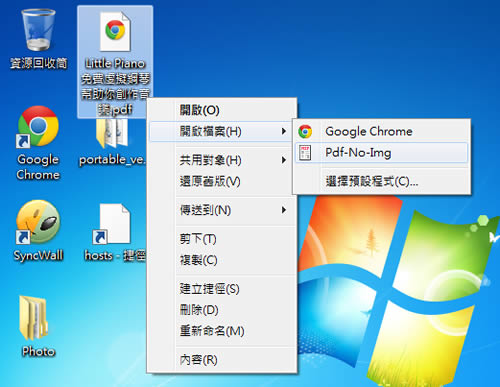
Task: Click the 資源回收筒 label text
Action: click(x=39, y=63)
